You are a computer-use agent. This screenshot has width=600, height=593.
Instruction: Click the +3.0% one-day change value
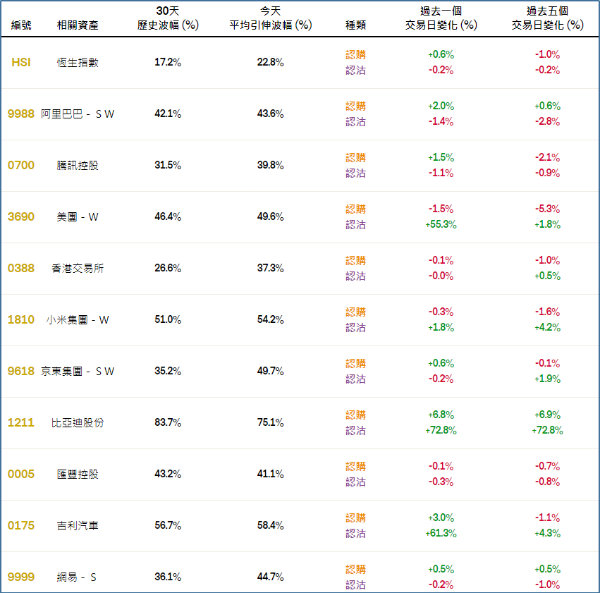[441, 517]
